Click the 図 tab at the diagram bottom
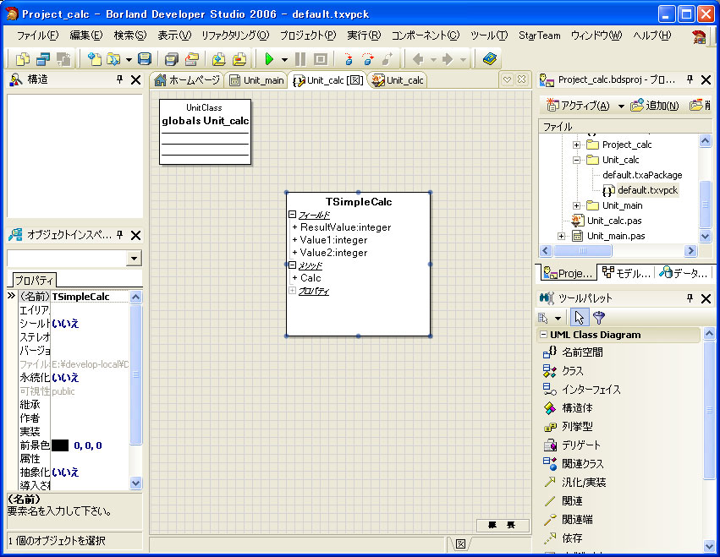Screen dimensions: 720x557 coord(461,544)
